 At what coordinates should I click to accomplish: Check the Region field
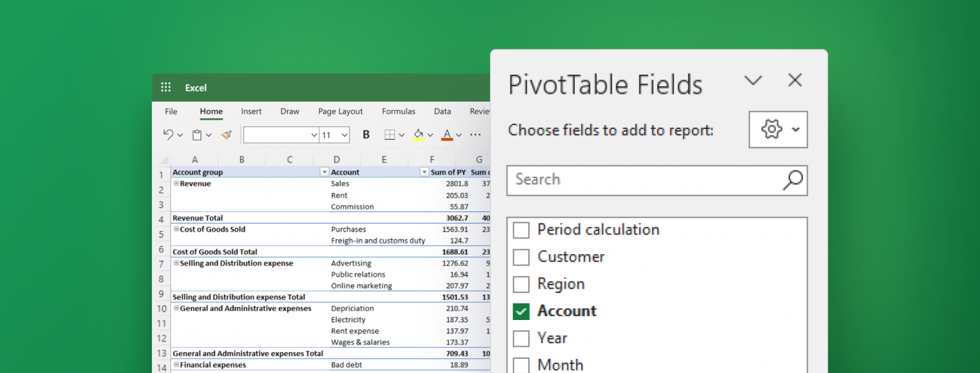(521, 284)
